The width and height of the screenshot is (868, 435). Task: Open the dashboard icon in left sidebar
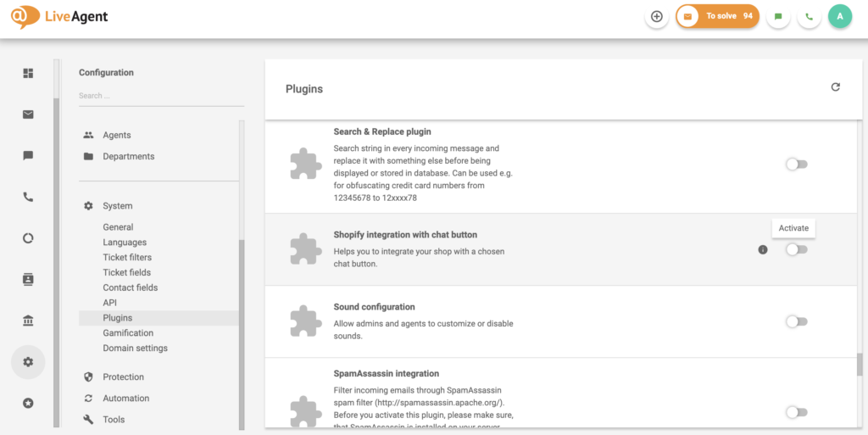[x=28, y=74]
